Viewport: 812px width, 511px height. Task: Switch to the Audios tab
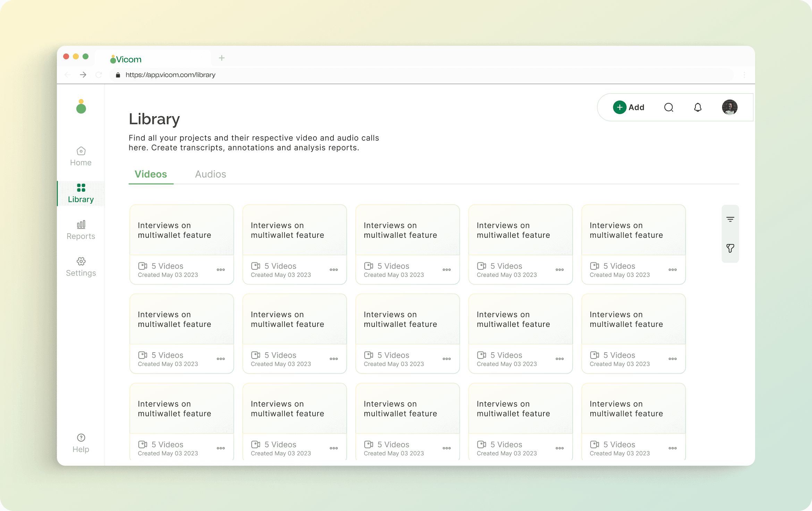[x=210, y=174]
